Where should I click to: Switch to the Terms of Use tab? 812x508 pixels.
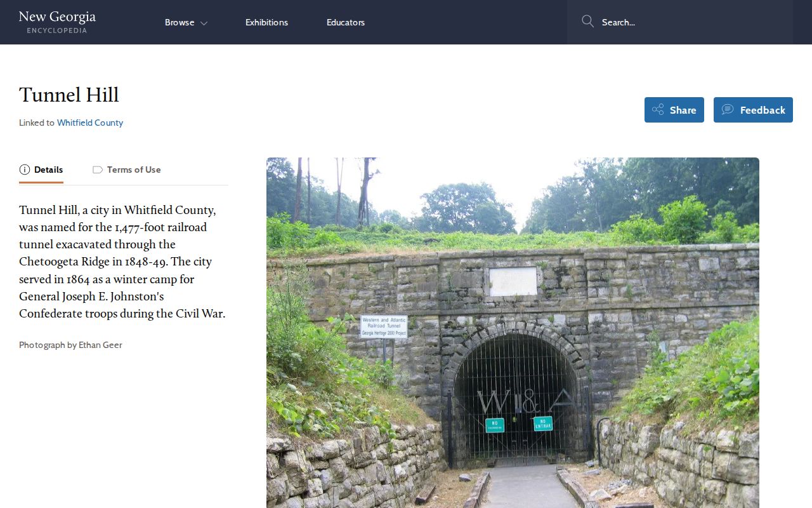(126, 170)
